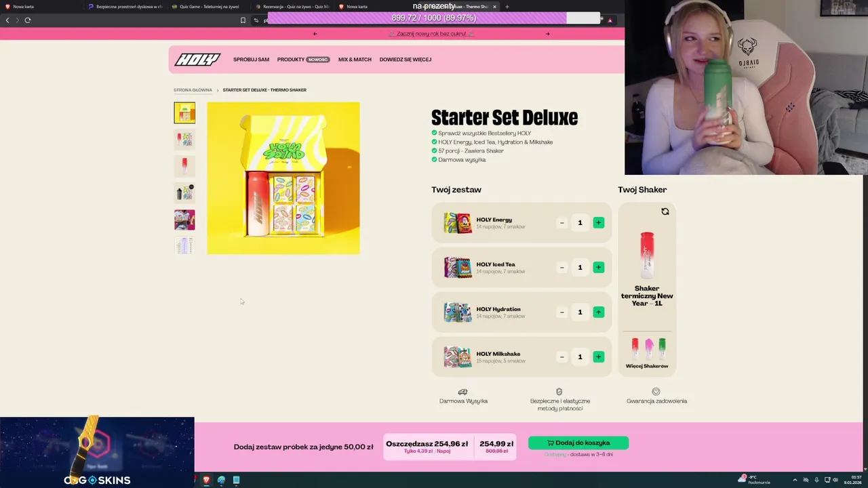868x488 pixels.
Task: Click the network system tray icon
Action: [x=826, y=480]
